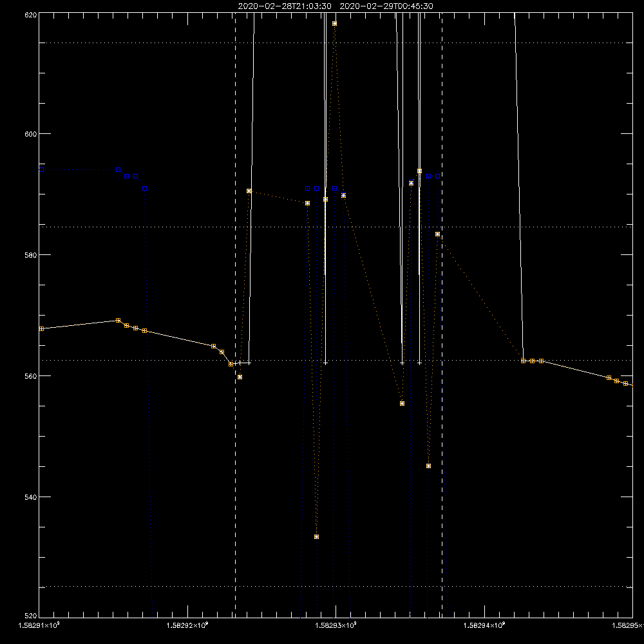Select the highest orange data point near 618
This screenshot has width=644, height=644.
click(x=334, y=23)
